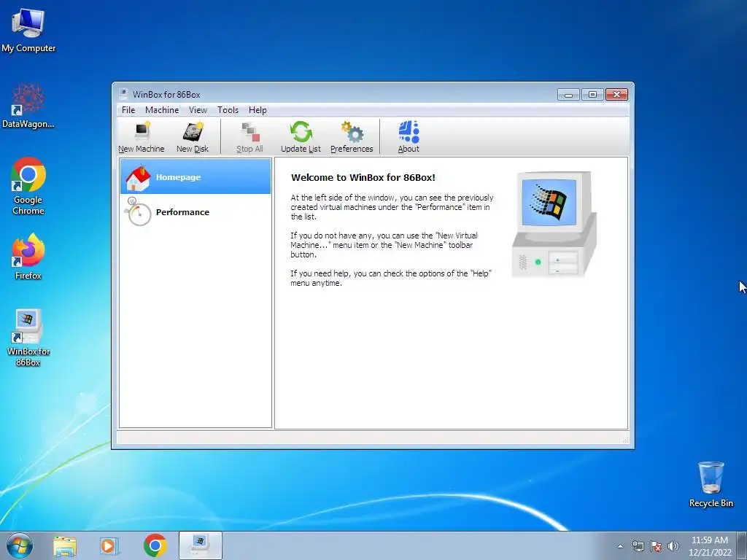Refresh with the Update List icon
The width and height of the screenshot is (747, 560).
(x=301, y=136)
